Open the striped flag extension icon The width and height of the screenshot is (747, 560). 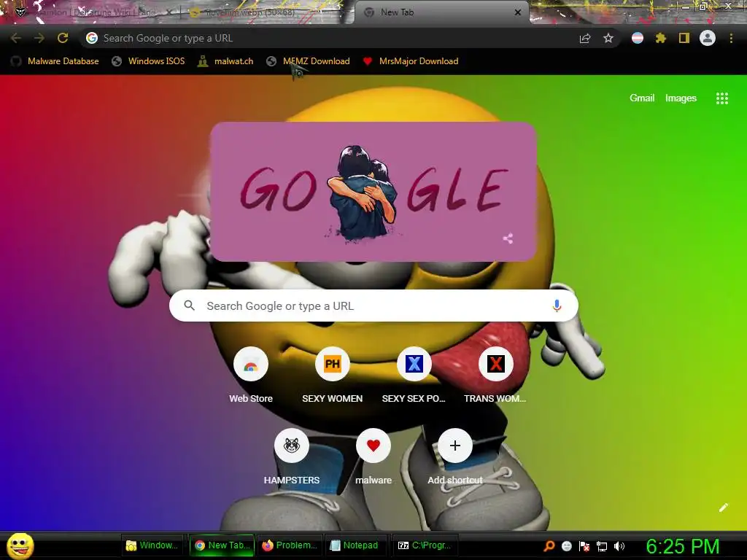(638, 38)
